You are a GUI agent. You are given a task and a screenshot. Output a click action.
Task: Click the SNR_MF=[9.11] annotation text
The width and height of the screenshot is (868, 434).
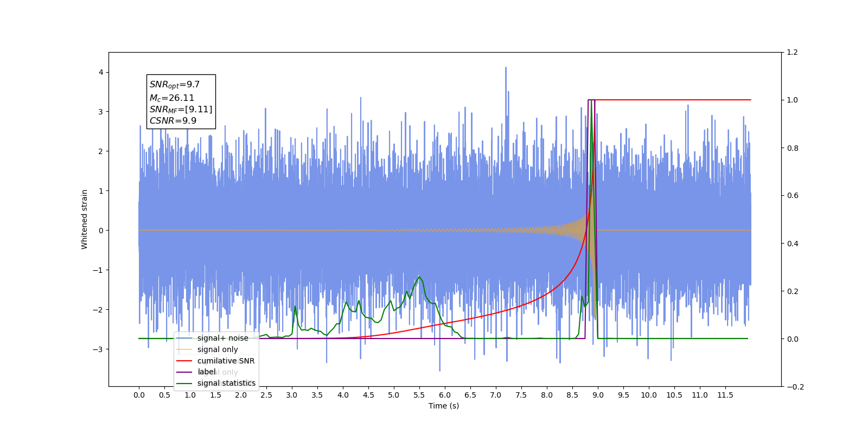point(181,110)
